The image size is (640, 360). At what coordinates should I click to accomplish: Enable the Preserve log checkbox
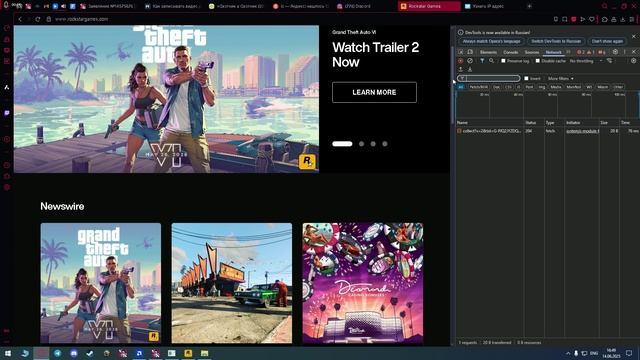pos(503,61)
